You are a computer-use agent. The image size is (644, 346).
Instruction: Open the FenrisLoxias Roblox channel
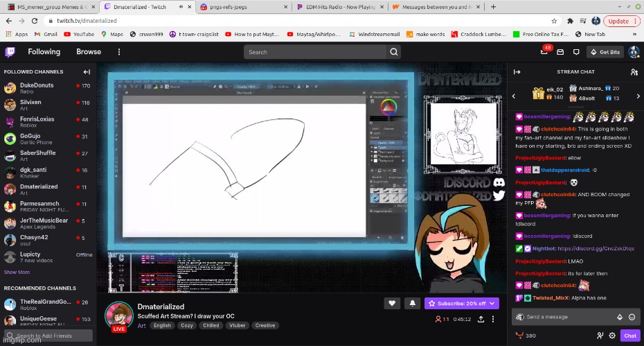[x=48, y=122]
